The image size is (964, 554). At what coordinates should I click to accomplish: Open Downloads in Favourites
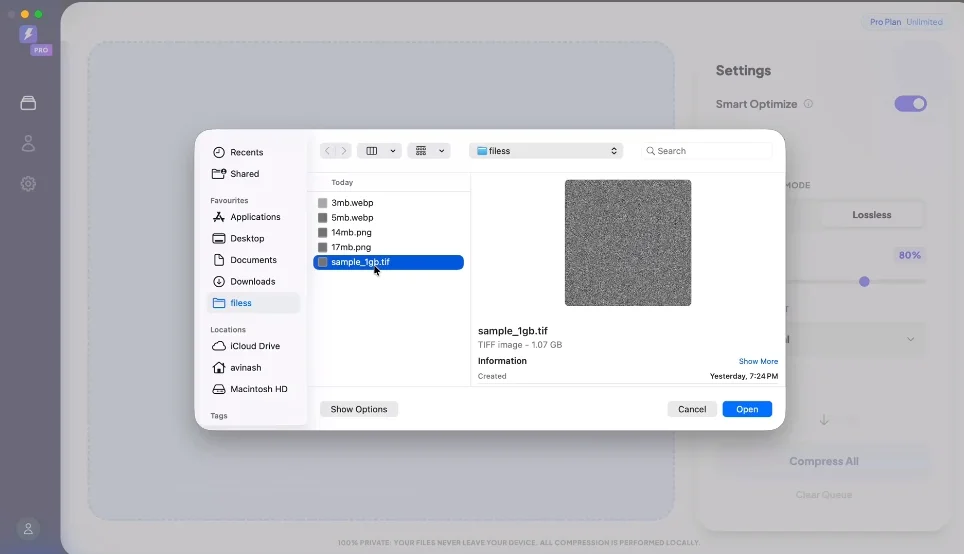click(253, 281)
